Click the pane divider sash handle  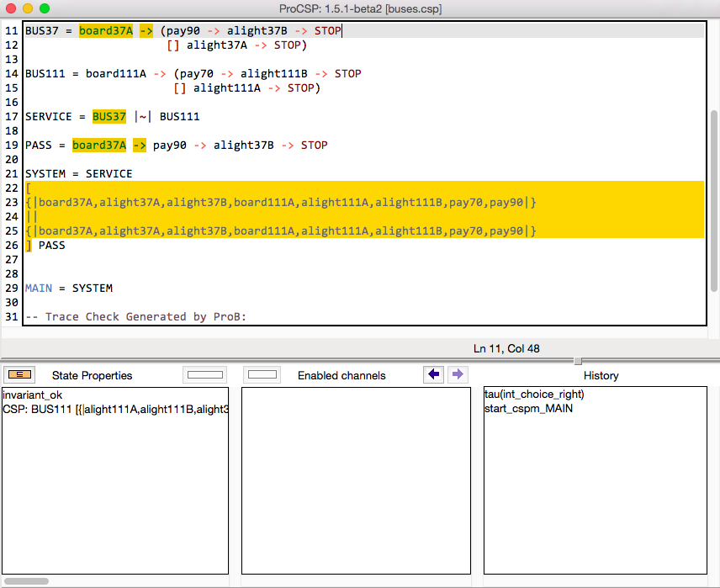(x=578, y=361)
